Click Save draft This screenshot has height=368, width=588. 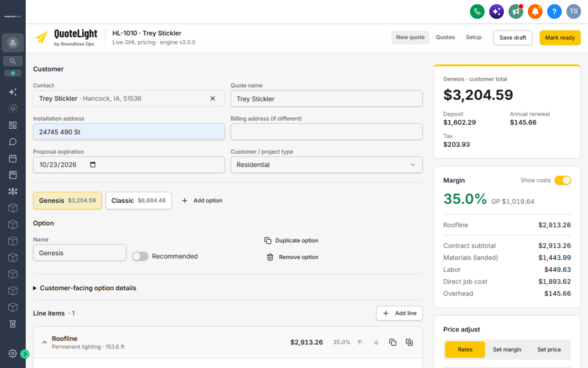[513, 38]
